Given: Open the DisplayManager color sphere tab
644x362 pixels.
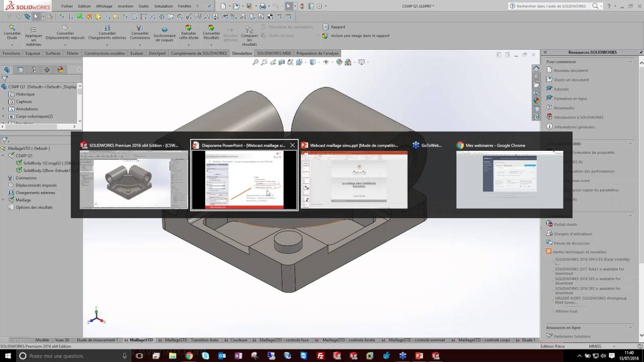Looking at the screenshot, I should [60, 70].
